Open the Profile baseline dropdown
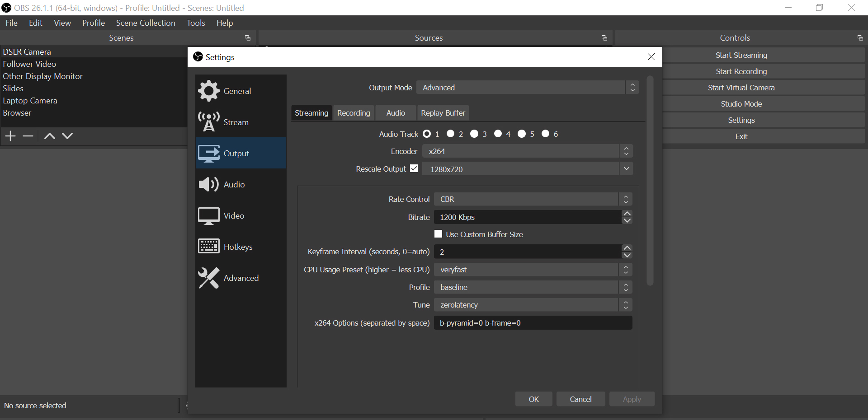The height and width of the screenshot is (420, 868). (533, 287)
